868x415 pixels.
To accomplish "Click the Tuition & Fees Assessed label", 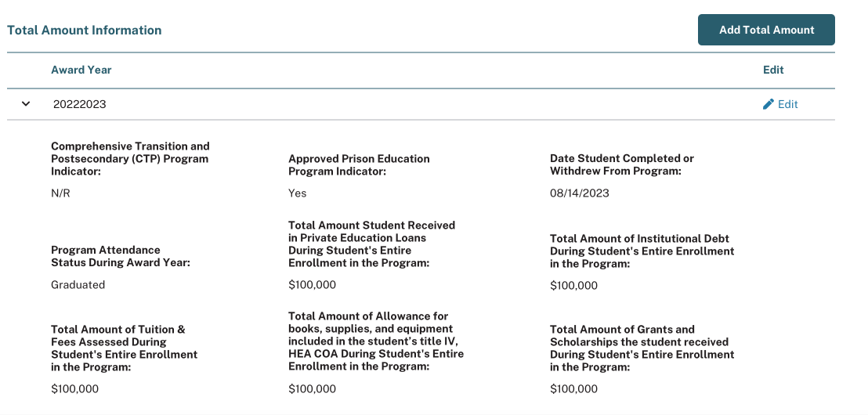I will (x=124, y=348).
